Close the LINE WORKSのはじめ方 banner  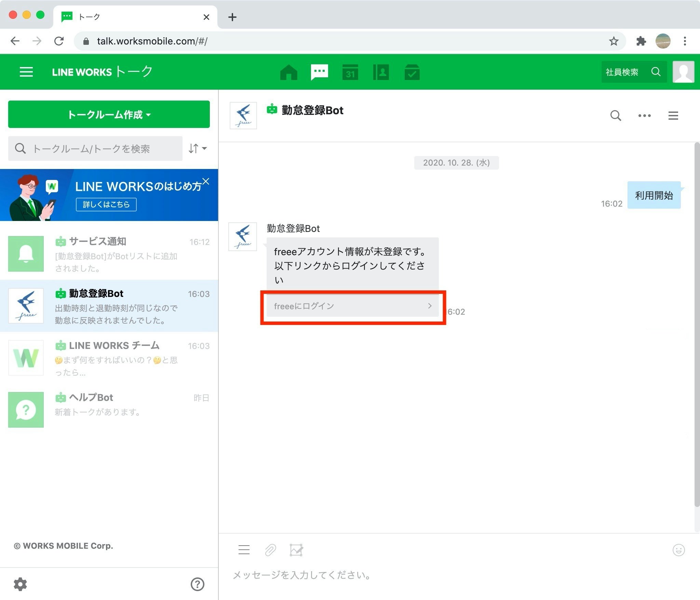click(x=206, y=181)
